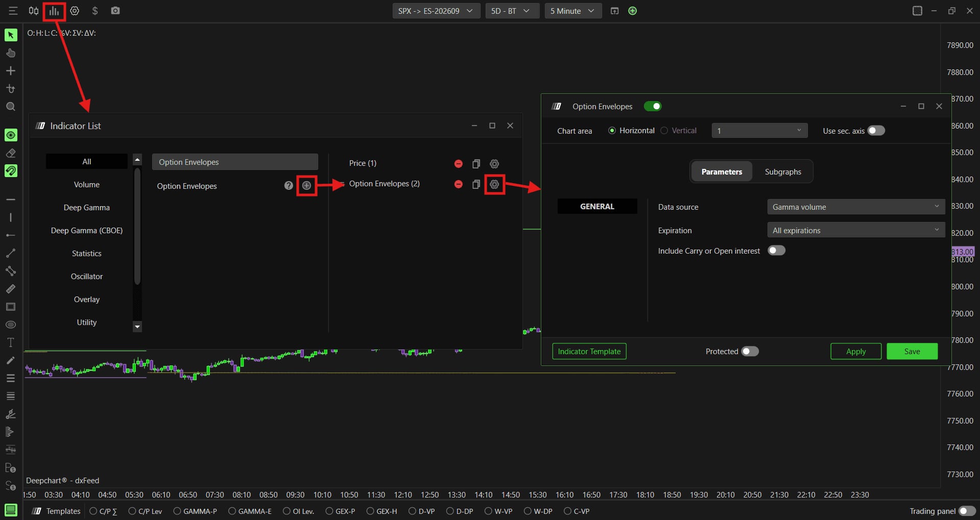Open the 5 Minute timeframe dropdown
980x520 pixels.
coord(573,11)
